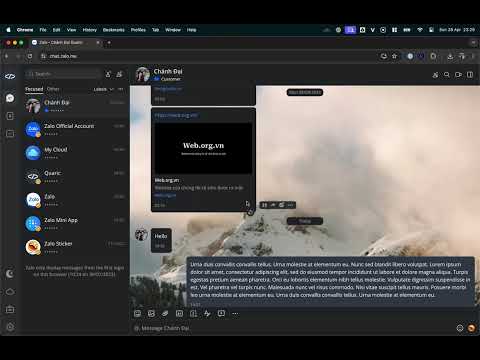Focus the conversation search field
The image size is (480, 360).
pyautogui.click(x=63, y=74)
